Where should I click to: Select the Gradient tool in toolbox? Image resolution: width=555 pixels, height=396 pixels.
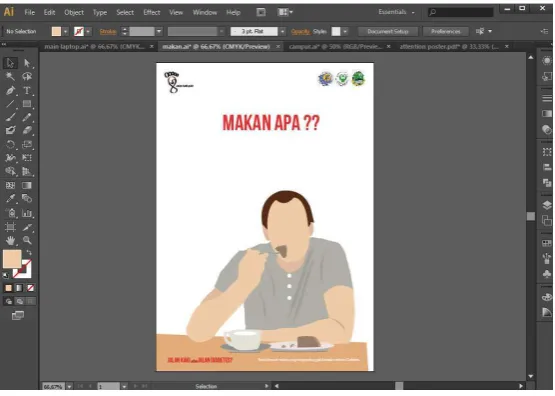27,185
